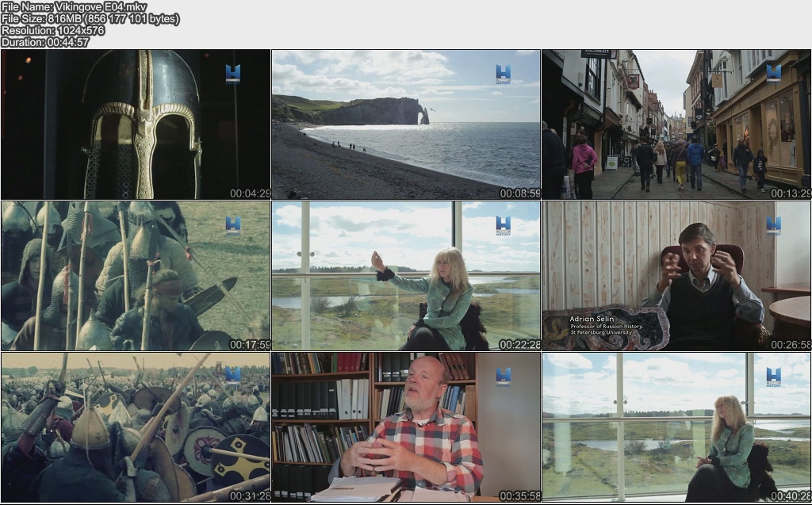Image resolution: width=812 pixels, height=505 pixels.
Task: Click the History logo on the street scene frame
Action: 773,74
